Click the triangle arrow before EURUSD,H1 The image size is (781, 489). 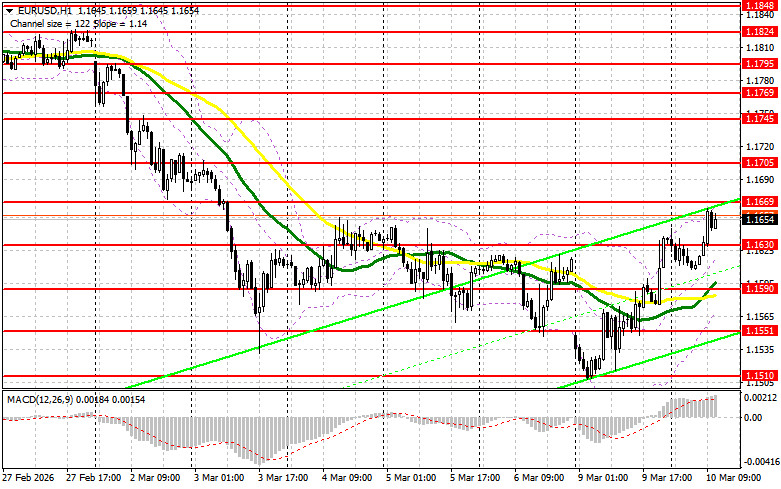coord(8,8)
